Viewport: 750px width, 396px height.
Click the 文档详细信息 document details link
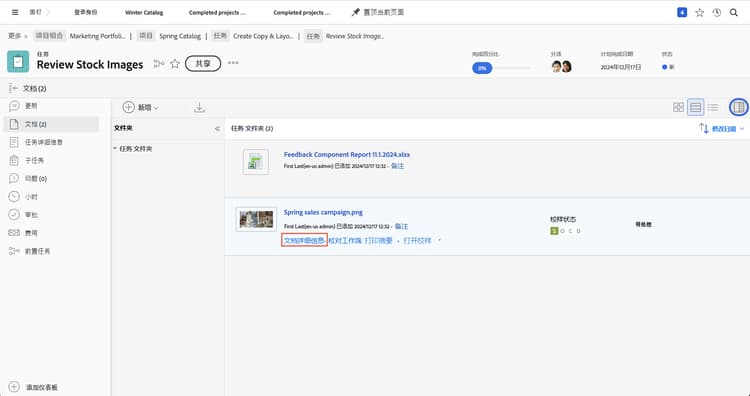click(x=305, y=241)
